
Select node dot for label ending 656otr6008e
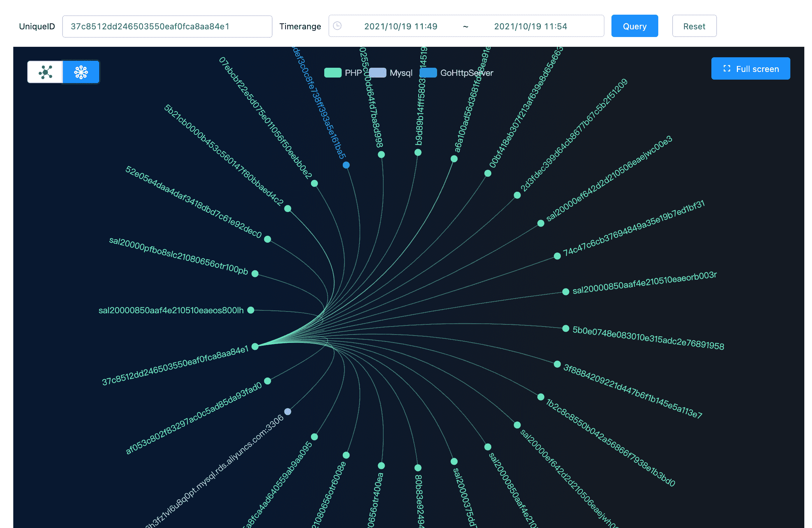[346, 455]
